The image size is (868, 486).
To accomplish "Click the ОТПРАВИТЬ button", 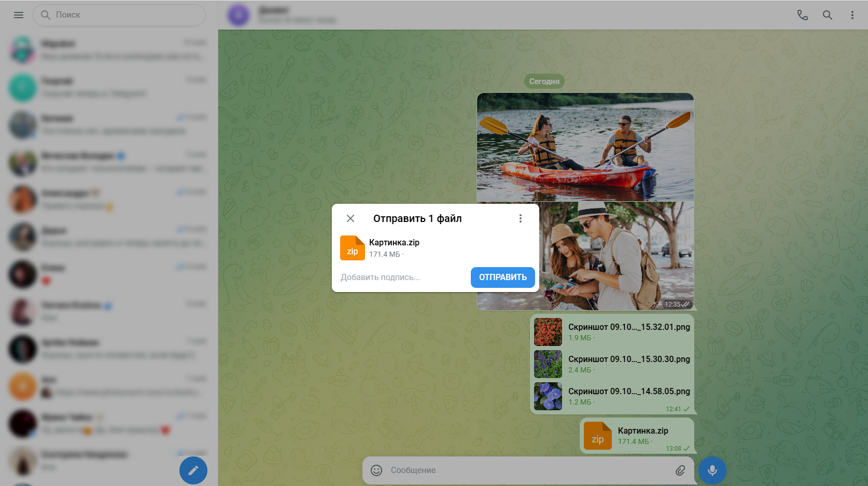I will [x=502, y=277].
